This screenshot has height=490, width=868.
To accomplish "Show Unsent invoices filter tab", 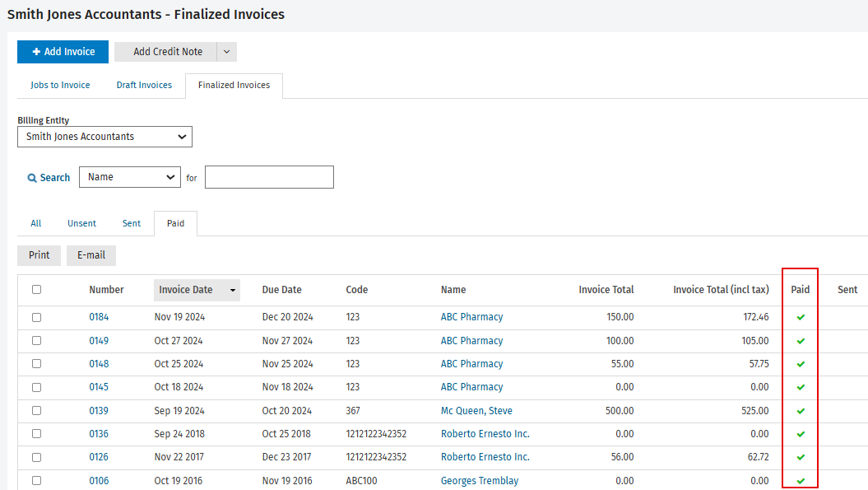I will (x=82, y=223).
